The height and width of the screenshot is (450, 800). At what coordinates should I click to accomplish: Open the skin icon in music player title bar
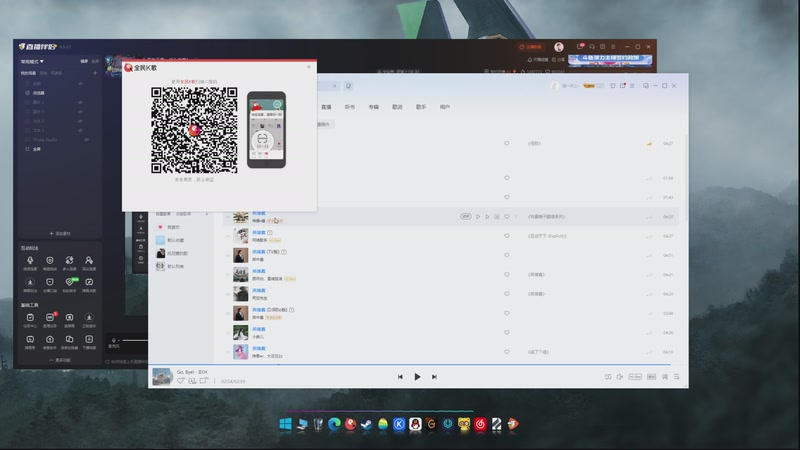(613, 86)
